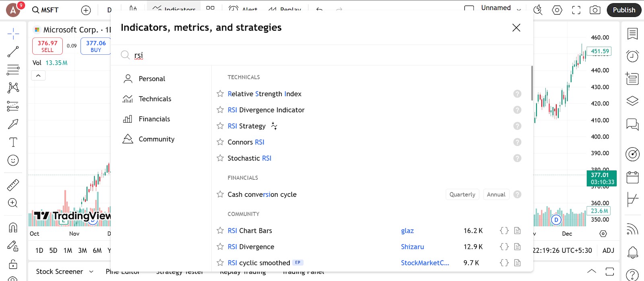Open the chart patterns tool
The image size is (644, 281).
pyautogui.click(x=13, y=88)
